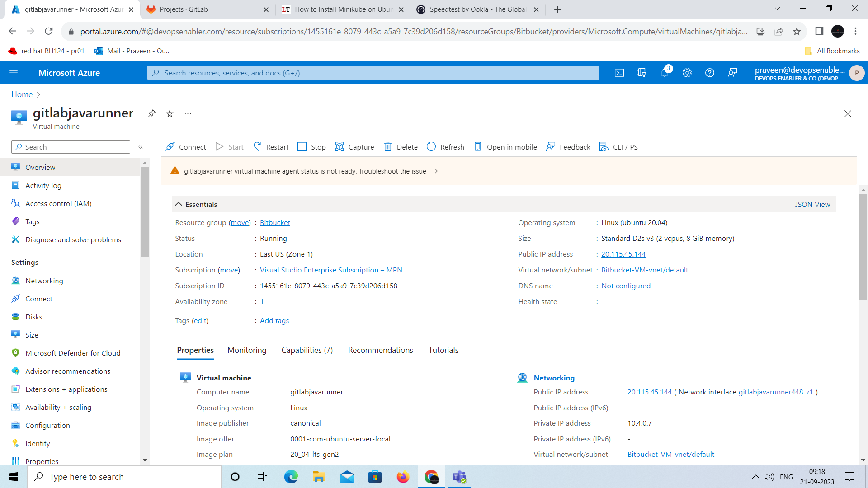This screenshot has width=868, height=488.
Task: Collapse the left resource menu
Action: pos(141,147)
